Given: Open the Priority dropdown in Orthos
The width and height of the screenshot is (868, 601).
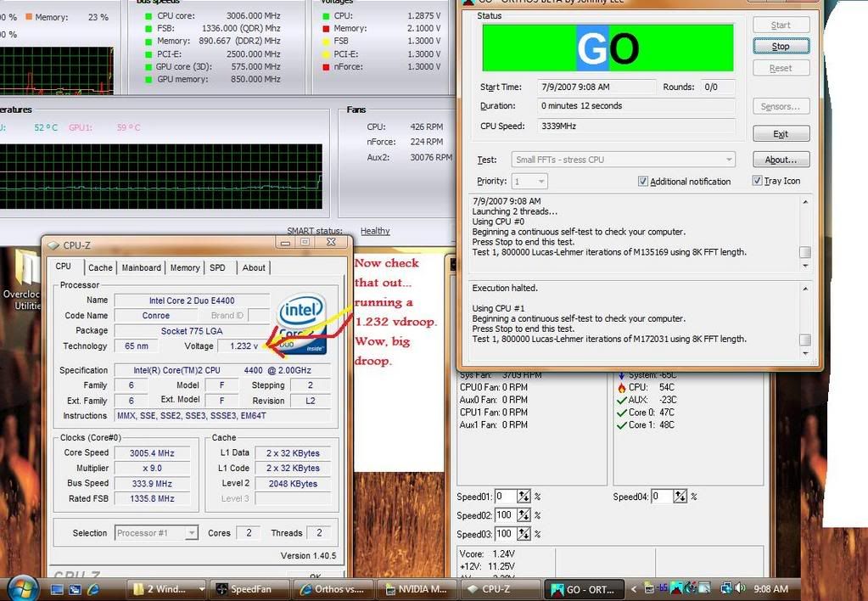Looking at the screenshot, I should (x=529, y=181).
